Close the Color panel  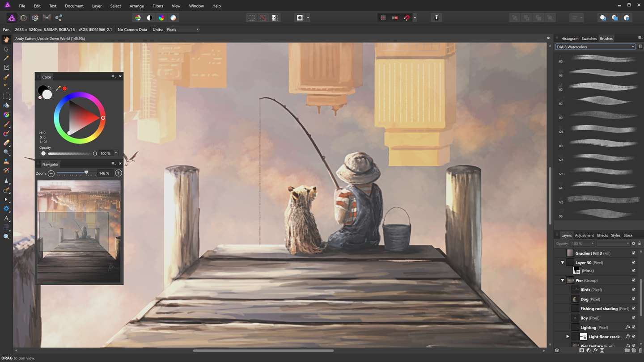pyautogui.click(x=120, y=76)
